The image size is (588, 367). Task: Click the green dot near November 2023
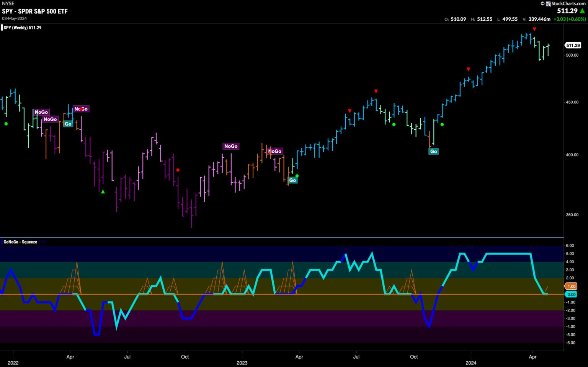[442, 124]
